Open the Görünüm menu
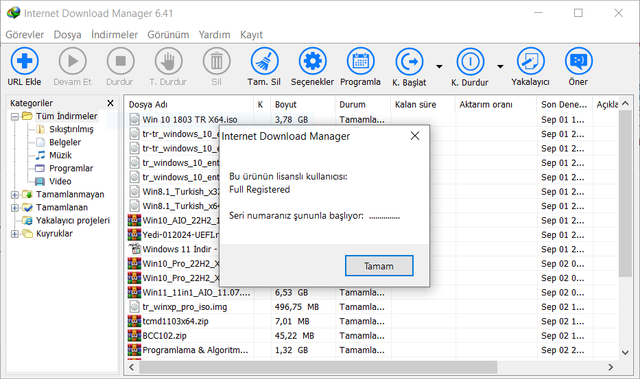Screen dimensions: 640x379 coord(168,35)
